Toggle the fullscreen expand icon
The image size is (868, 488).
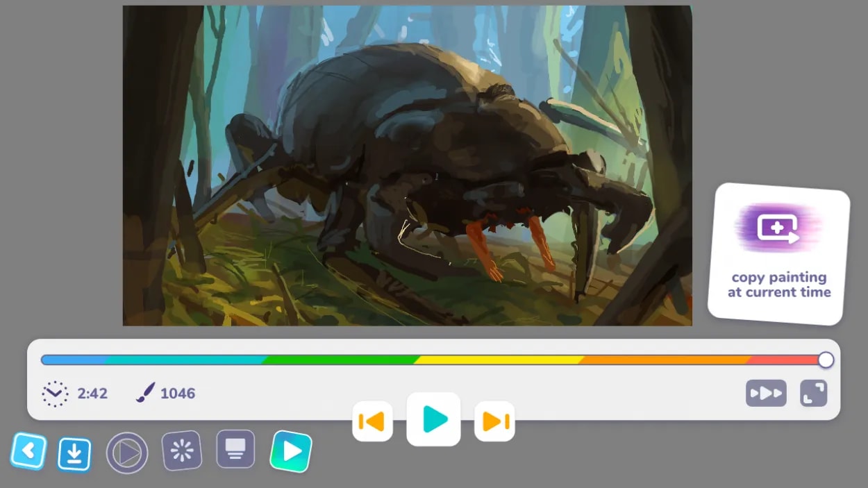(813, 393)
